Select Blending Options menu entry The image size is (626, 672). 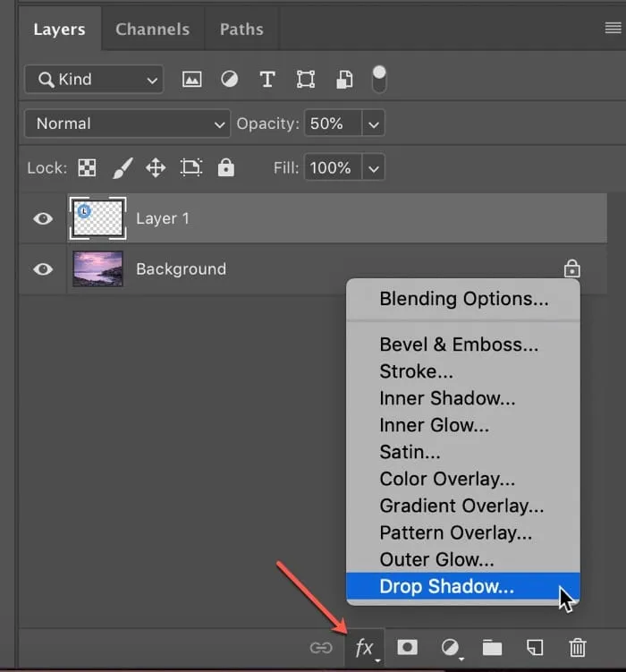pyautogui.click(x=463, y=299)
